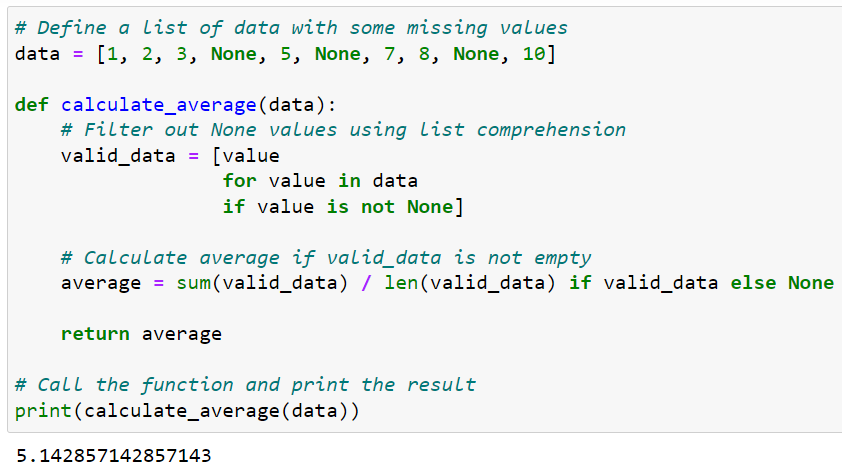Screen dimensions: 842x470
Task: Click the 'Define a list of data' comment
Action: pyautogui.click(x=291, y=28)
